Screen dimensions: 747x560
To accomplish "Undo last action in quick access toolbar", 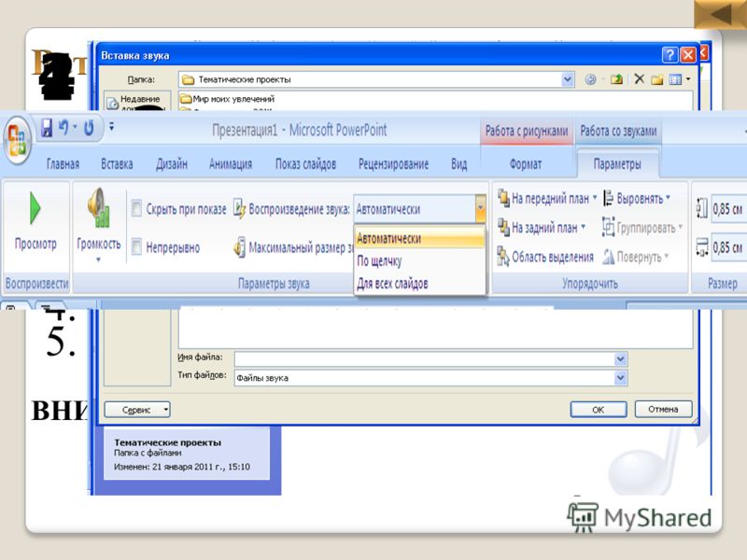I will click(63, 127).
